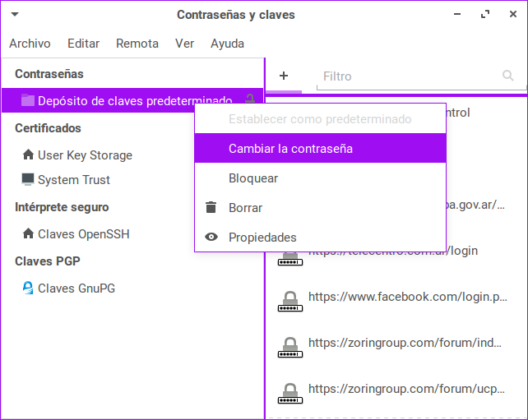Toggle the keyring lock icon
This screenshot has height=420, width=528.
[x=249, y=100]
